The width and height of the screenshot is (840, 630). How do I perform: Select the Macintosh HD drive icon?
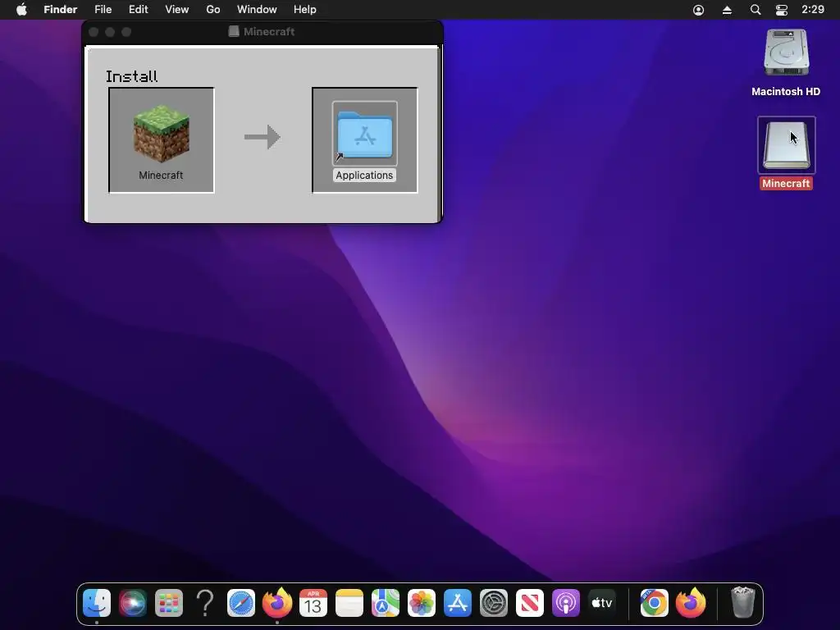786,52
